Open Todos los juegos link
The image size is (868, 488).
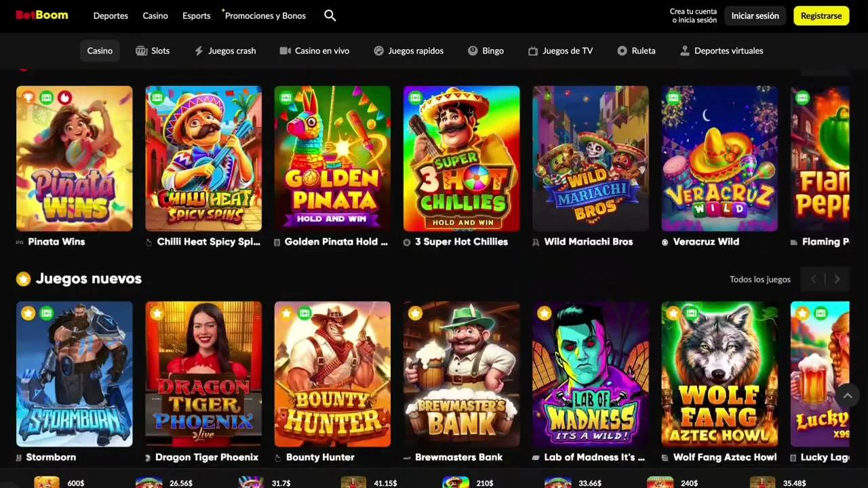pyautogui.click(x=760, y=279)
